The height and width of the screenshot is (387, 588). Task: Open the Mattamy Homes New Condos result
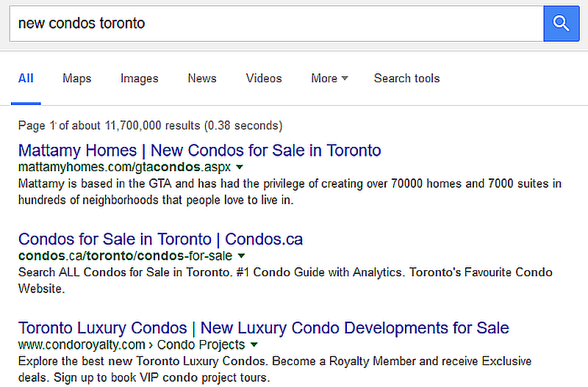[199, 151]
